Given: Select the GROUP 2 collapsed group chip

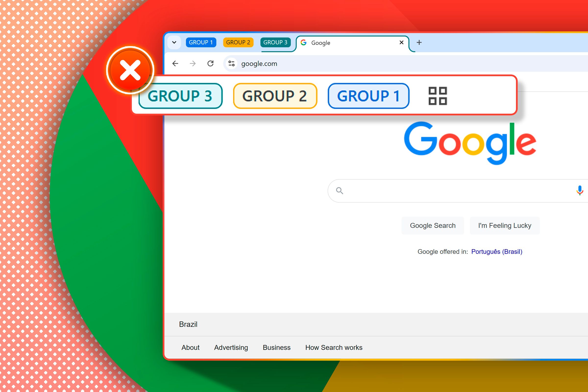Looking at the screenshot, I should [238, 42].
